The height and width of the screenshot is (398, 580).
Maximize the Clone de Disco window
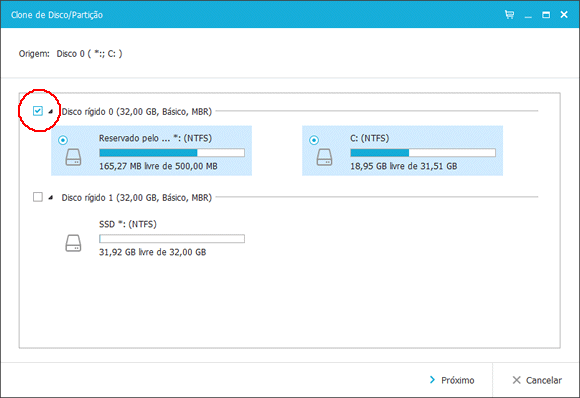[546, 15]
